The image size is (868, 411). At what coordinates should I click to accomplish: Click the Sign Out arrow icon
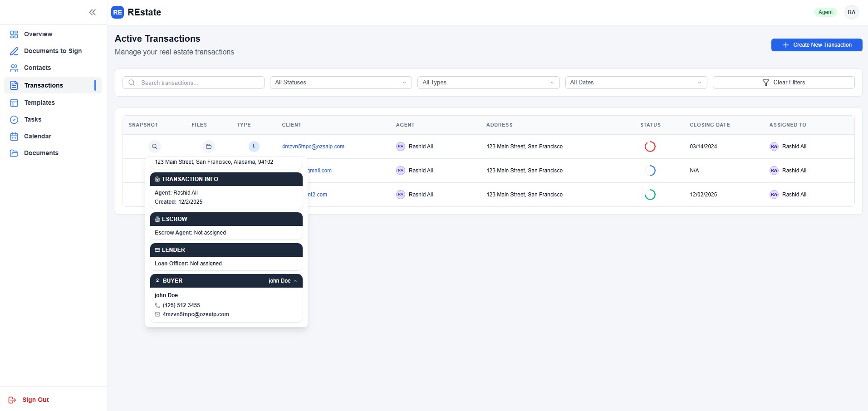pos(12,400)
